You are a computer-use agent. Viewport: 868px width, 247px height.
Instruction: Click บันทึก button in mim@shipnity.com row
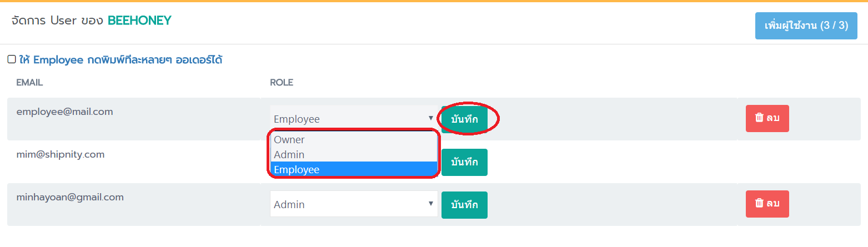click(464, 162)
